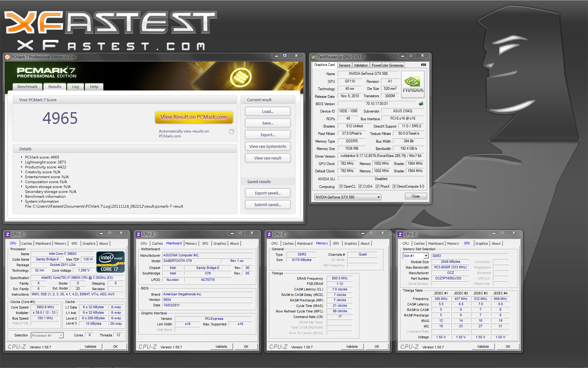Click View Result on PCMark.com button

pyautogui.click(x=194, y=117)
